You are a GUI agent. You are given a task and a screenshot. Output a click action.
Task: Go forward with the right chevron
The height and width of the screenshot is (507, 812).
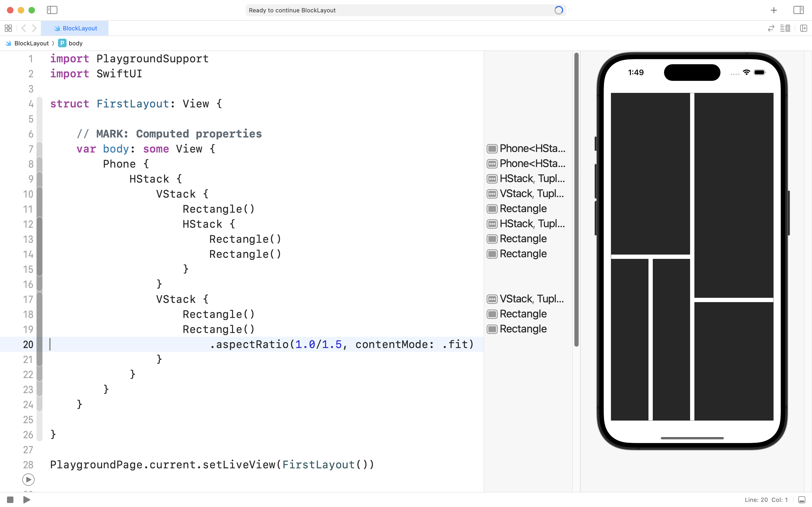(34, 28)
